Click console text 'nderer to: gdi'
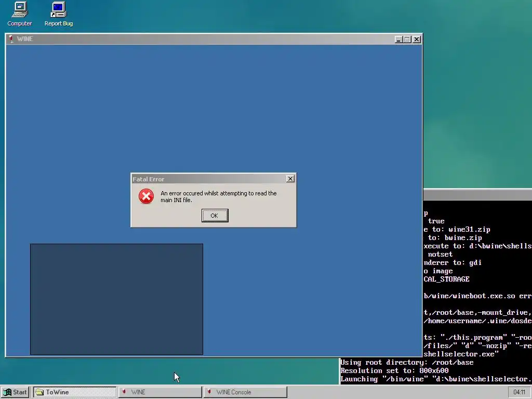This screenshot has height=399, width=532. click(453, 262)
